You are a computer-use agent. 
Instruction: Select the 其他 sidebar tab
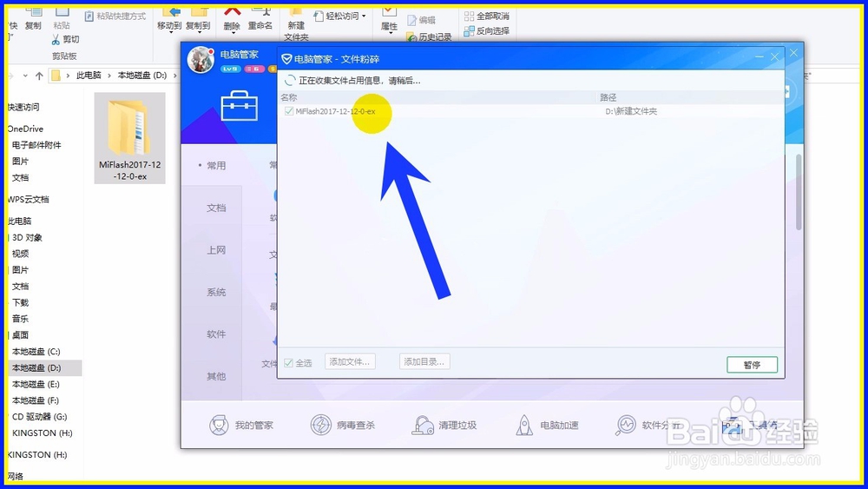click(x=216, y=376)
